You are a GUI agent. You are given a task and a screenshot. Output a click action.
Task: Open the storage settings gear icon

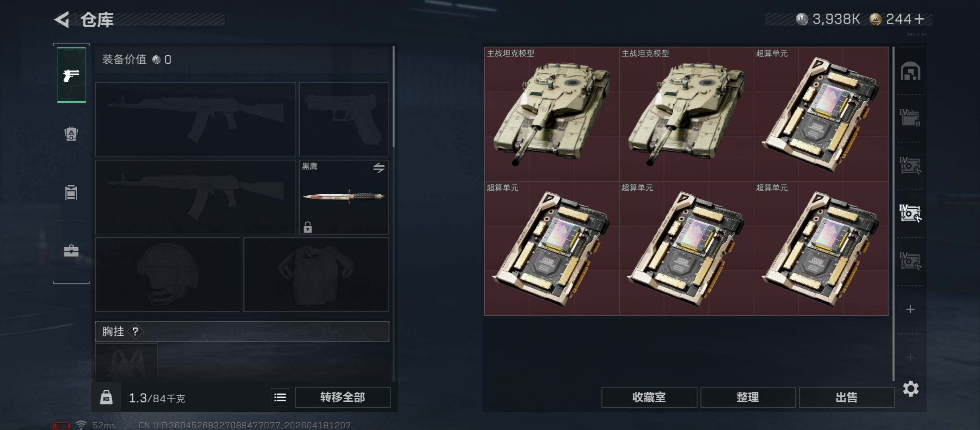911,389
